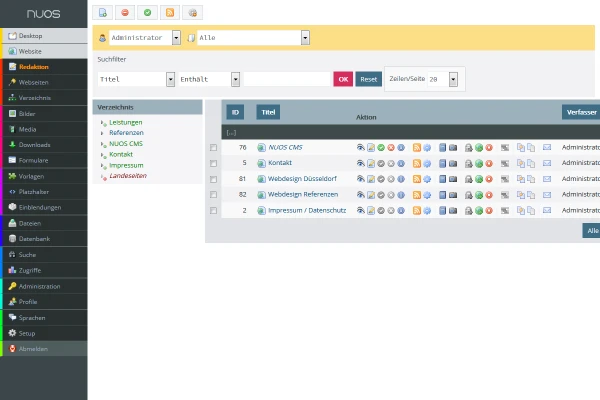600x400 pixels.
Task: Open Einblendungen in the sidebar
Action: point(45,207)
